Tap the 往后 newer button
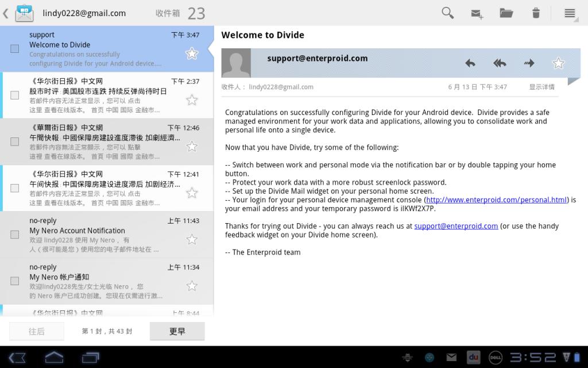 [36, 331]
